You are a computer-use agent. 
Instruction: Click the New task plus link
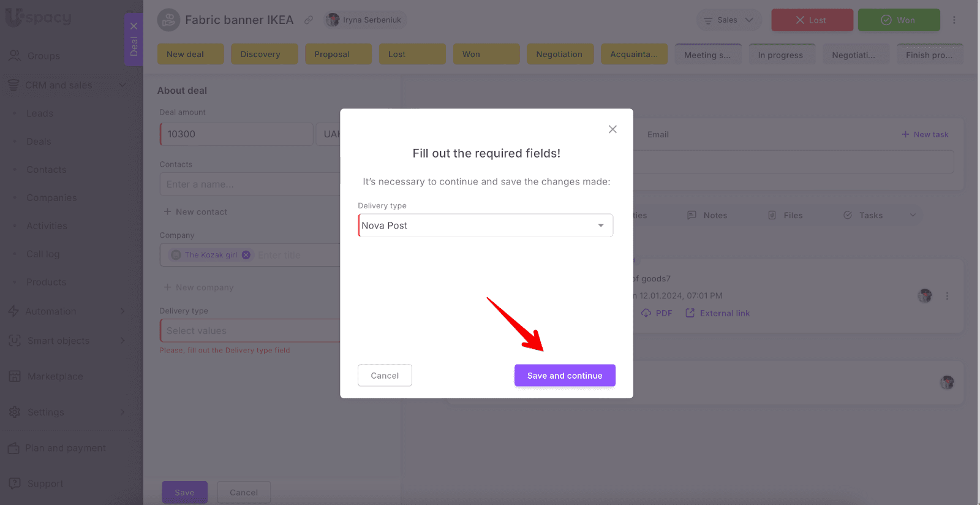pyautogui.click(x=924, y=134)
